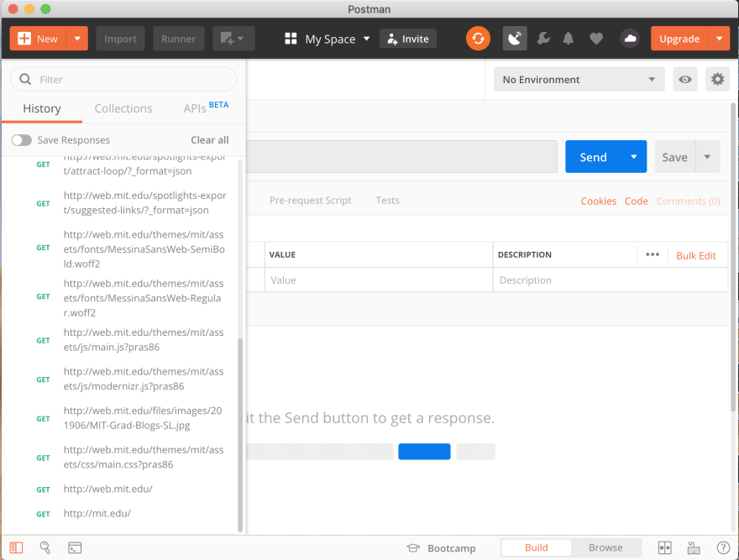Toggle the sidebar icon in status bar
The image size is (739, 560).
(16, 547)
